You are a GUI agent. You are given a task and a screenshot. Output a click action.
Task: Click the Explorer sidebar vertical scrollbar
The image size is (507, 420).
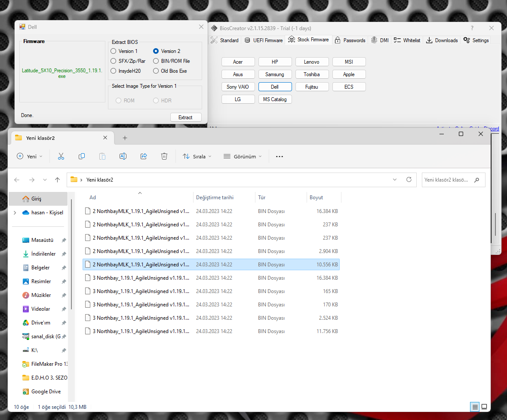[x=71, y=254]
